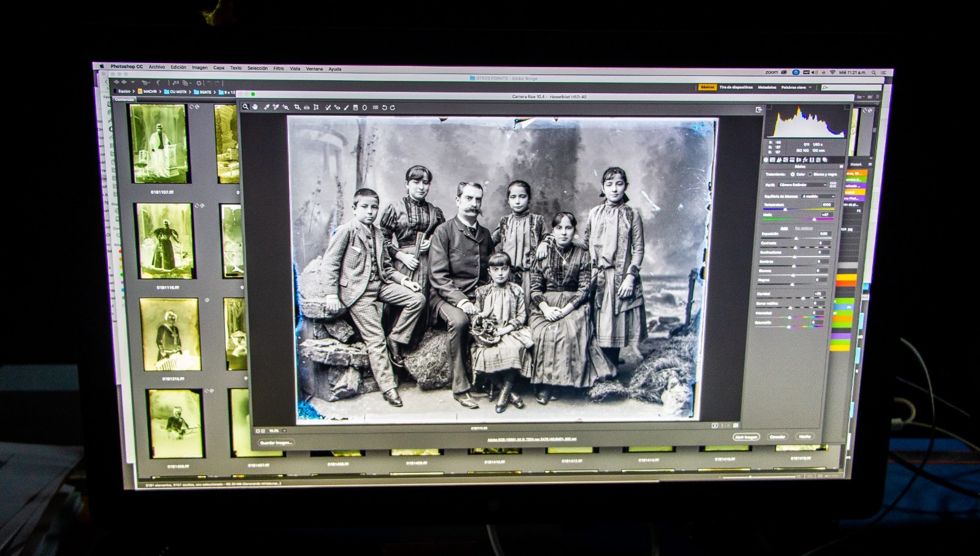The height and width of the screenshot is (556, 980).
Task: Select the White Balance eyedropper tool
Action: 267,107
